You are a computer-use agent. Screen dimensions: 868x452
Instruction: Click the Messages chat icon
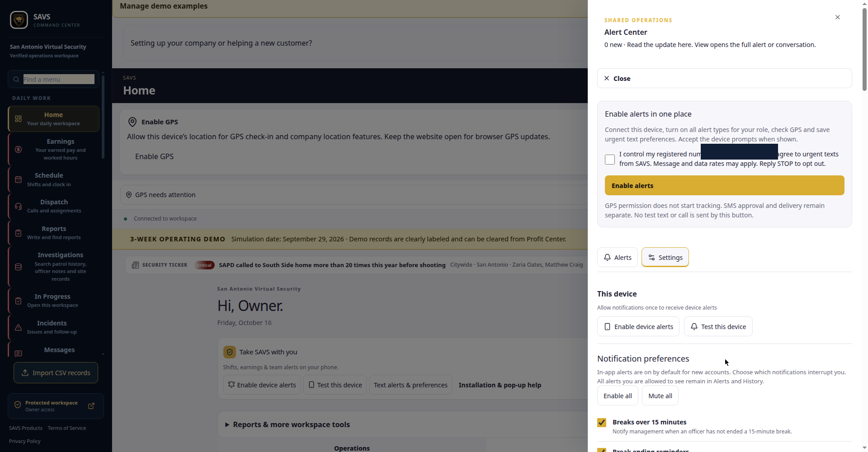[19, 353]
